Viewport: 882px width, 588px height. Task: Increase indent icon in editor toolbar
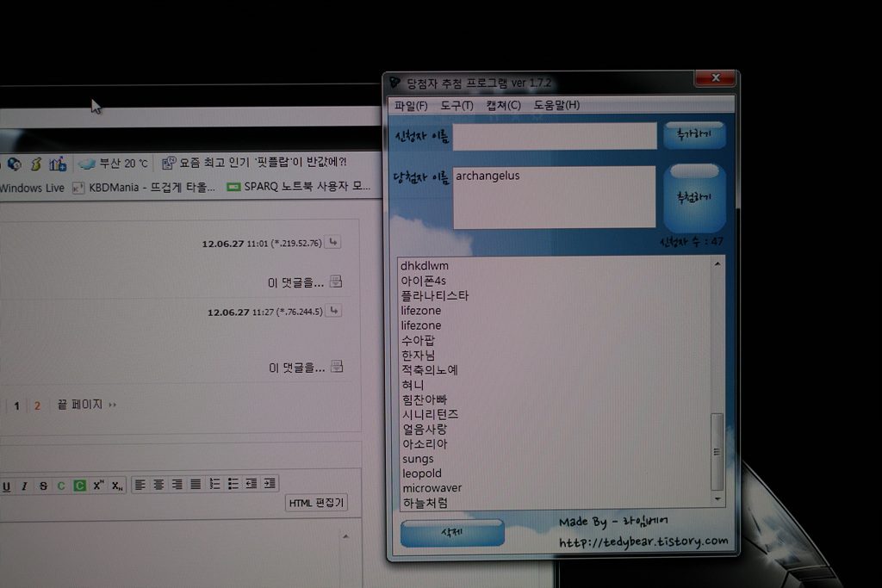click(270, 483)
